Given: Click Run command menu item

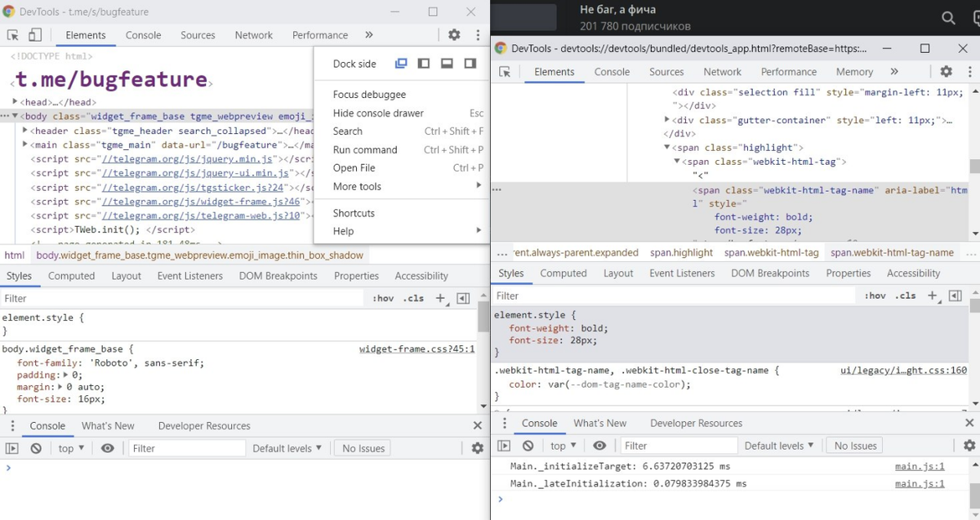Looking at the screenshot, I should [x=365, y=150].
